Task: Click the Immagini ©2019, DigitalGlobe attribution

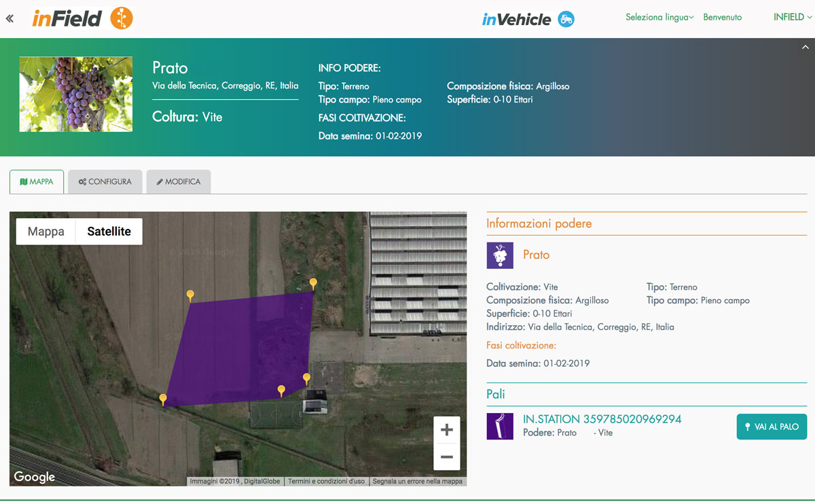Action: [x=234, y=482]
